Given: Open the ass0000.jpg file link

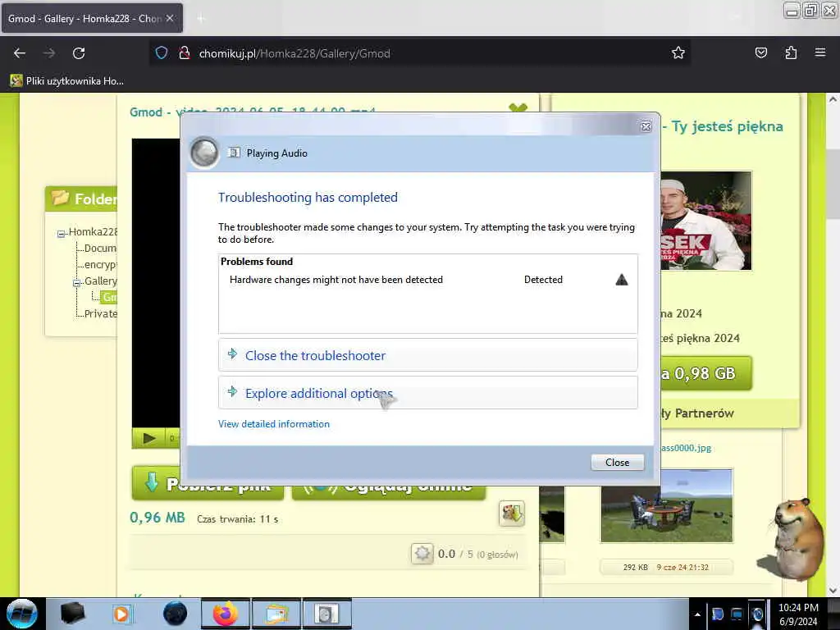Looking at the screenshot, I should point(686,448).
